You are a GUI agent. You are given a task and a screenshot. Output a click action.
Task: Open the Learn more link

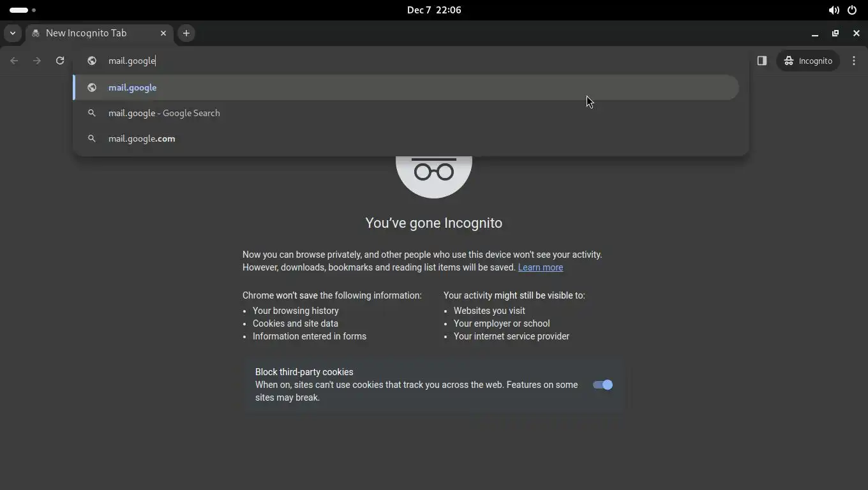[541, 267]
